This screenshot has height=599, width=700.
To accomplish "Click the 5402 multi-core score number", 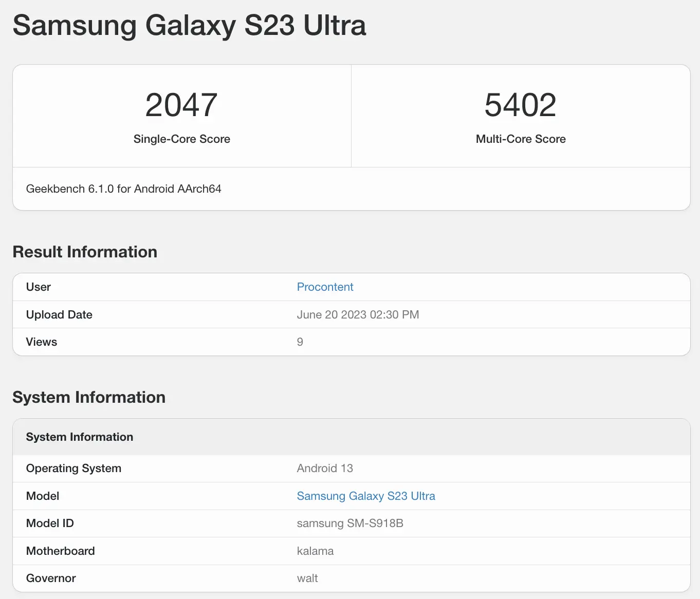I will click(x=521, y=105).
